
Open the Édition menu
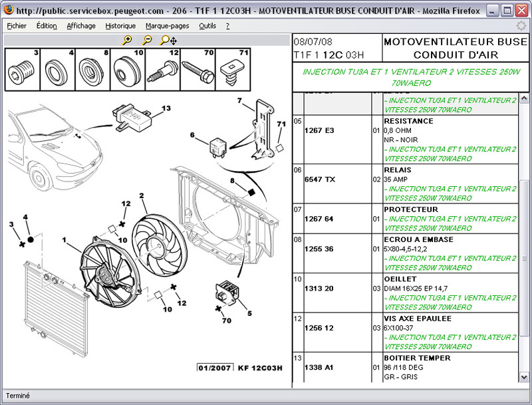pyautogui.click(x=47, y=26)
